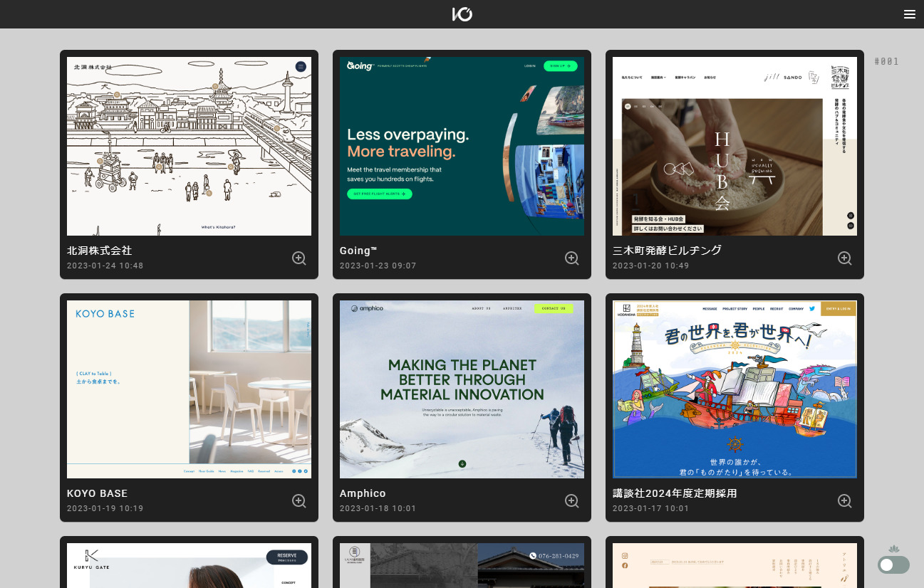Click the magnifier icon on Going™ card
Image resolution: width=924 pixels, height=588 pixels.
tap(572, 258)
